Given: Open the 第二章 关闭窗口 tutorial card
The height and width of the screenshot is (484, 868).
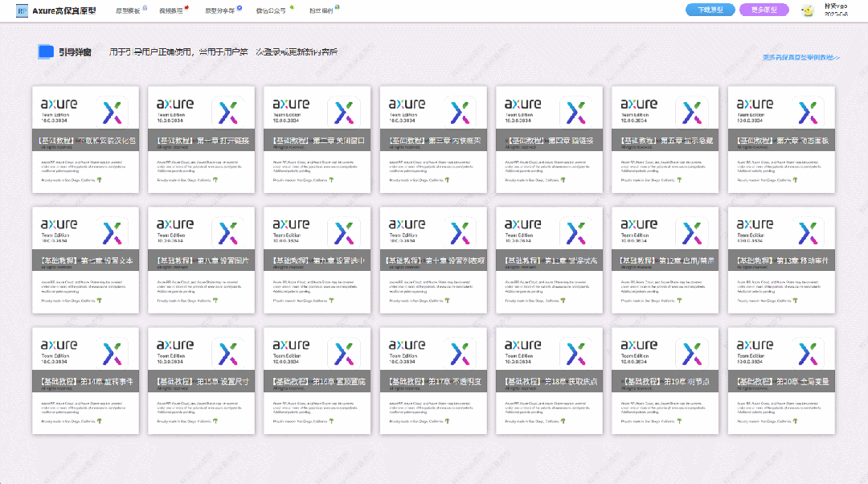Looking at the screenshot, I should [x=317, y=140].
